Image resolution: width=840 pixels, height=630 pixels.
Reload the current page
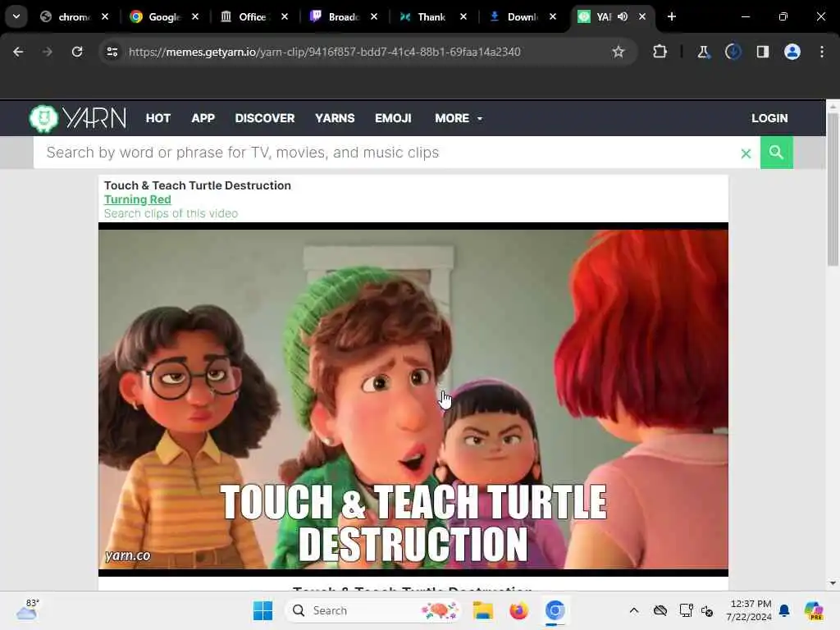[77, 52]
